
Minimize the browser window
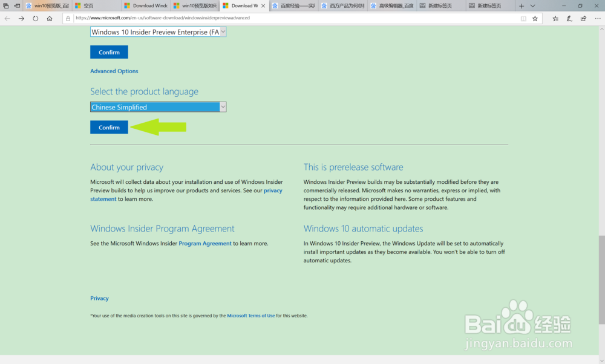pos(564,6)
